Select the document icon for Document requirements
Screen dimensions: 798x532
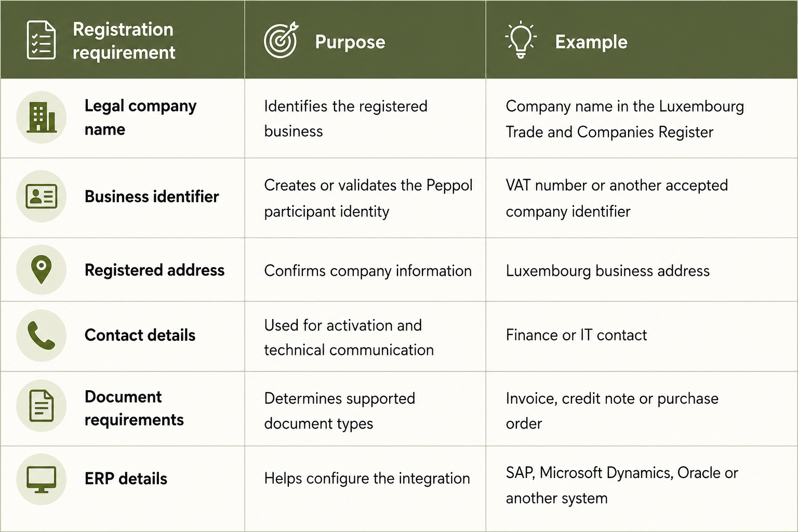[x=42, y=406]
